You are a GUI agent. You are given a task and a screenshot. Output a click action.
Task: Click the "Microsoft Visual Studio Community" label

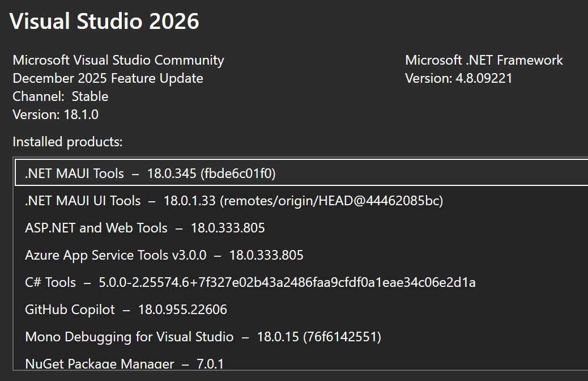click(x=118, y=60)
